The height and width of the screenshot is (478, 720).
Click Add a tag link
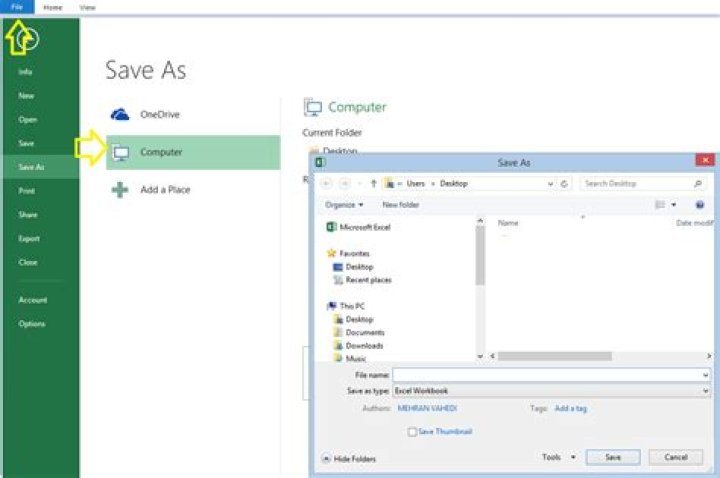(571, 408)
